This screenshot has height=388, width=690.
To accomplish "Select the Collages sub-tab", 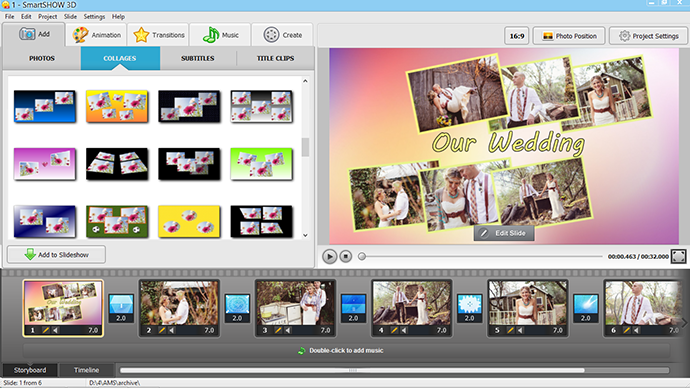I will coord(120,58).
